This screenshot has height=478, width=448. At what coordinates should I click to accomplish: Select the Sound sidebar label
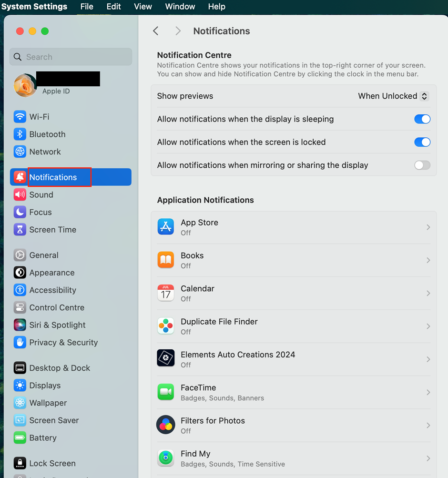pos(41,195)
